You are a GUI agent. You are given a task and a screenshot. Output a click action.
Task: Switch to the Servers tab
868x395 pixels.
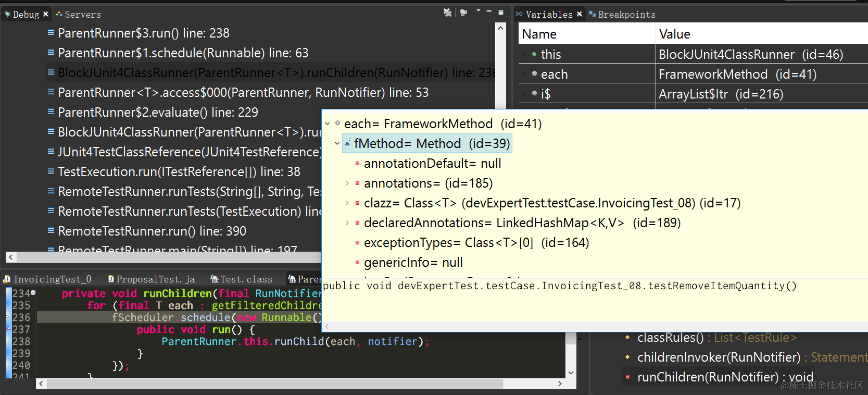click(x=78, y=15)
